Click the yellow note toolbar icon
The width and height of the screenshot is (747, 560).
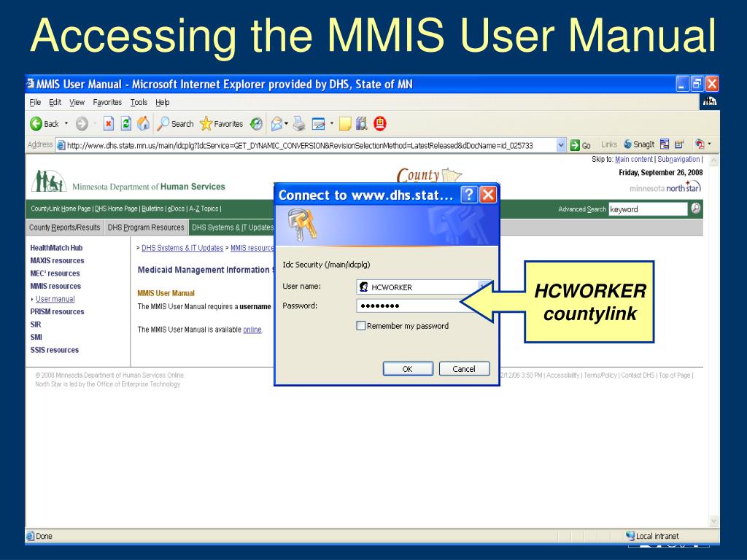345,124
